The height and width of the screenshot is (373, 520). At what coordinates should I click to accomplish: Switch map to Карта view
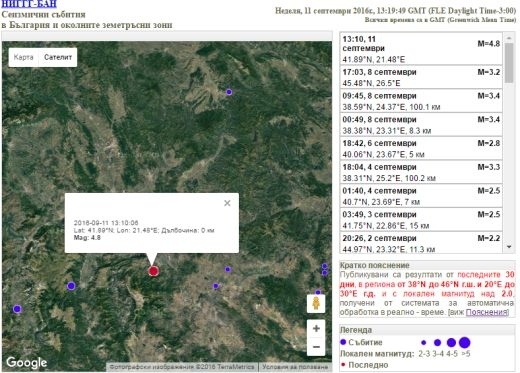[23, 57]
